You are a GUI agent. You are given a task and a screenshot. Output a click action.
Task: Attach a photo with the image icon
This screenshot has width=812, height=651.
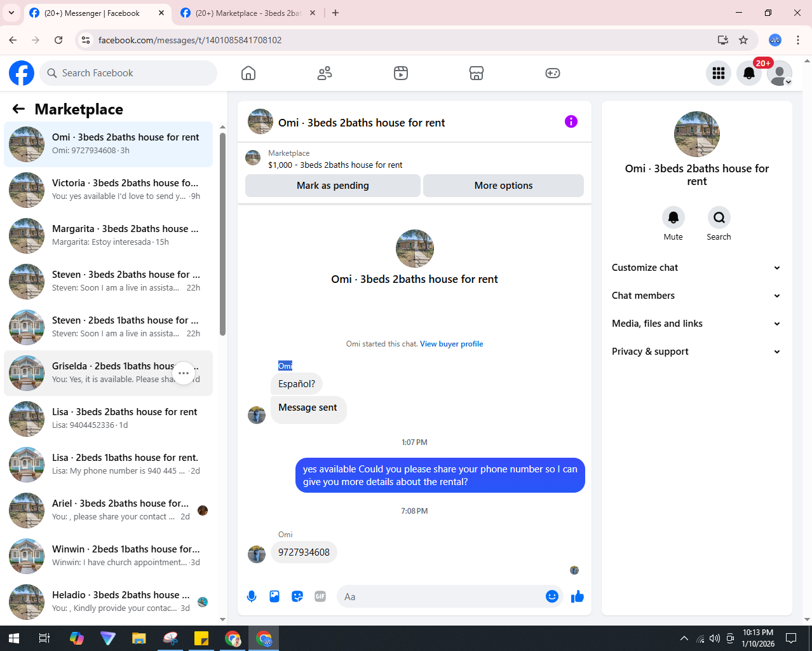pyautogui.click(x=274, y=596)
